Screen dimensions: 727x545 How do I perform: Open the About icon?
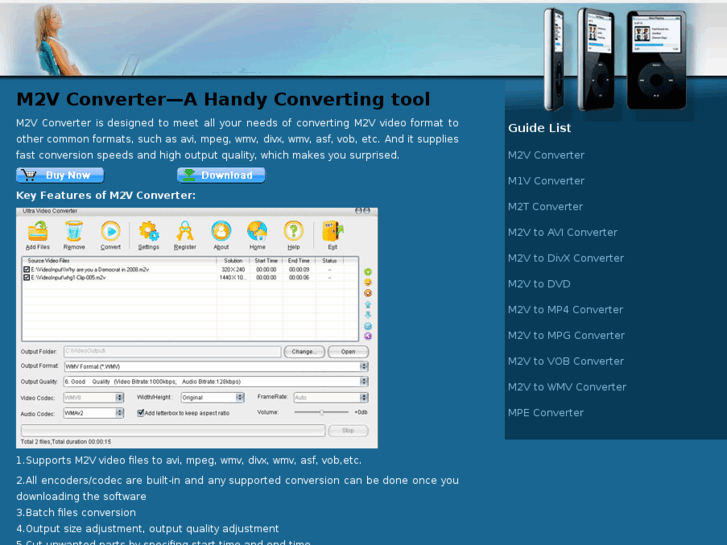point(221,231)
